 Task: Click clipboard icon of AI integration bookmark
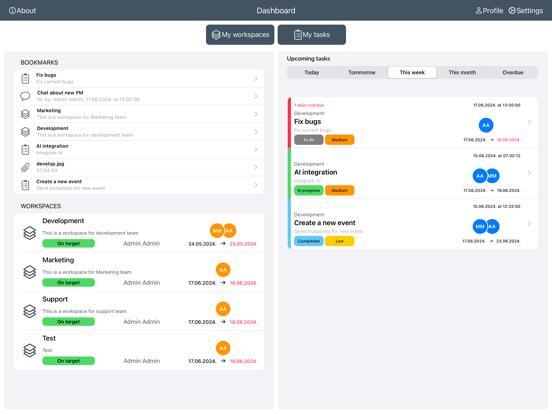[x=25, y=150]
